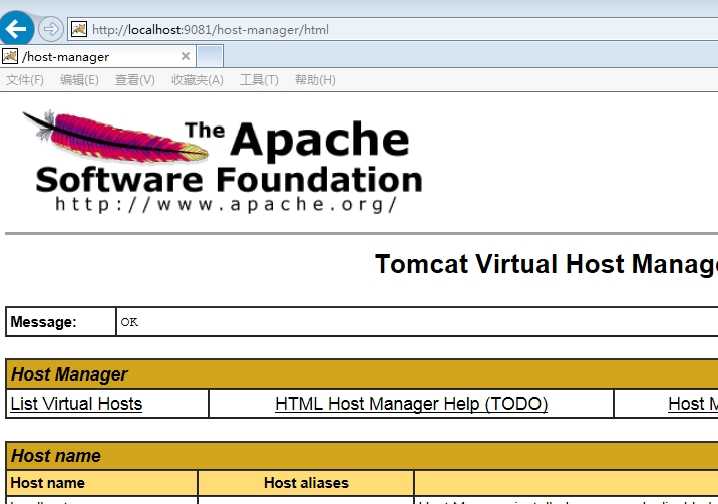This screenshot has width=718, height=504.
Task: Open a new tab beside /host-manager
Action: tap(210, 57)
